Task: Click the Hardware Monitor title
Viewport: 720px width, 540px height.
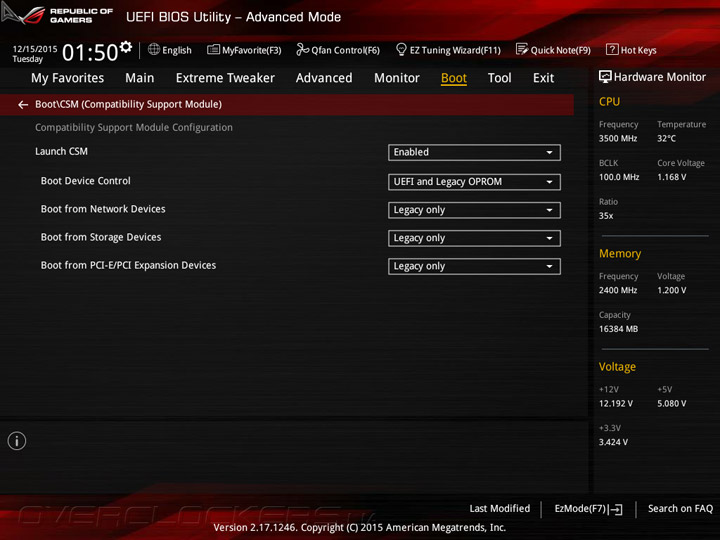Action: pyautogui.click(x=659, y=77)
